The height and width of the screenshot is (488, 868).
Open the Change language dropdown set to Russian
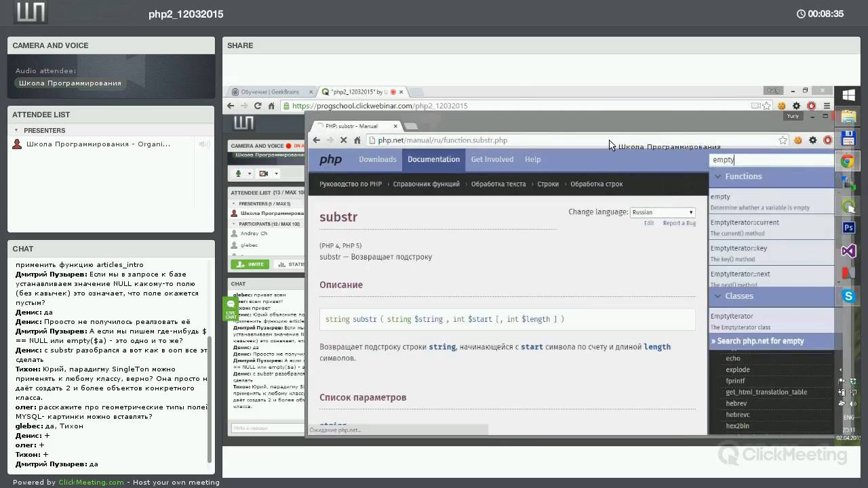(663, 212)
